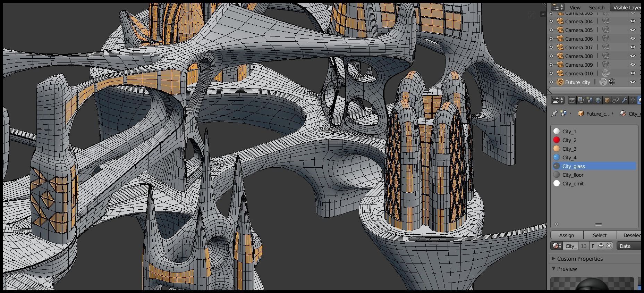Click the City_ material breadcrumb sphere icon

click(x=623, y=114)
